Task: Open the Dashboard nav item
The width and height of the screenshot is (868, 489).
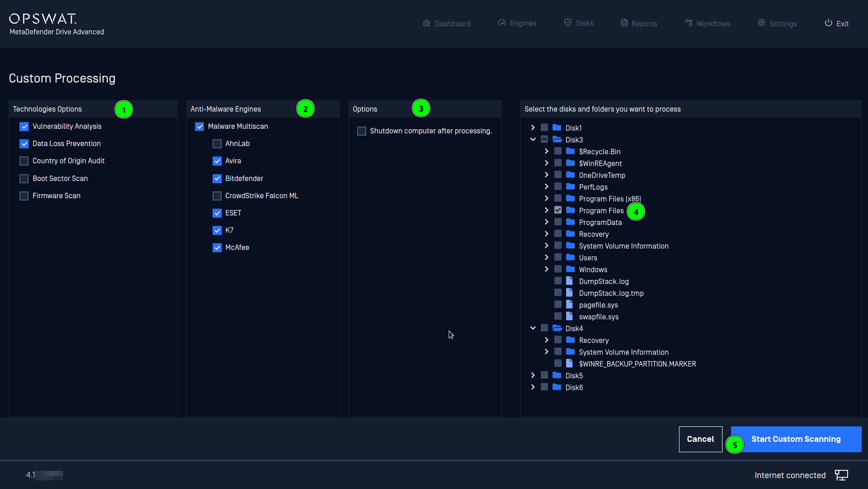Action: click(446, 24)
